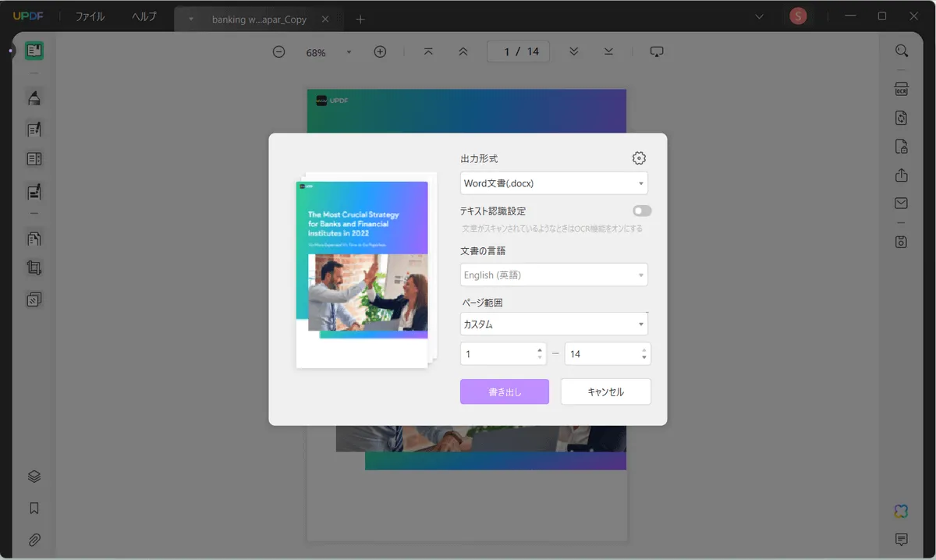Image resolution: width=936 pixels, height=560 pixels.
Task: Start slideshow presentation icon
Action: click(657, 51)
